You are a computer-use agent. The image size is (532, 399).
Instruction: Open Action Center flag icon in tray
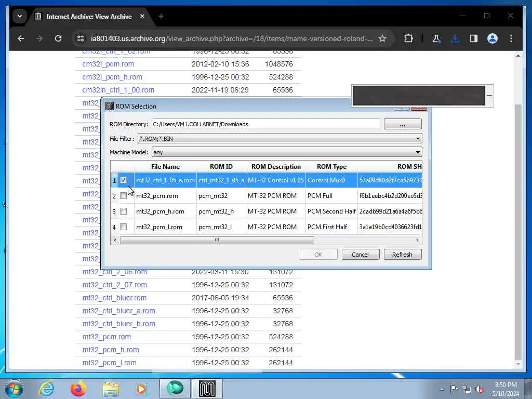coord(454,389)
